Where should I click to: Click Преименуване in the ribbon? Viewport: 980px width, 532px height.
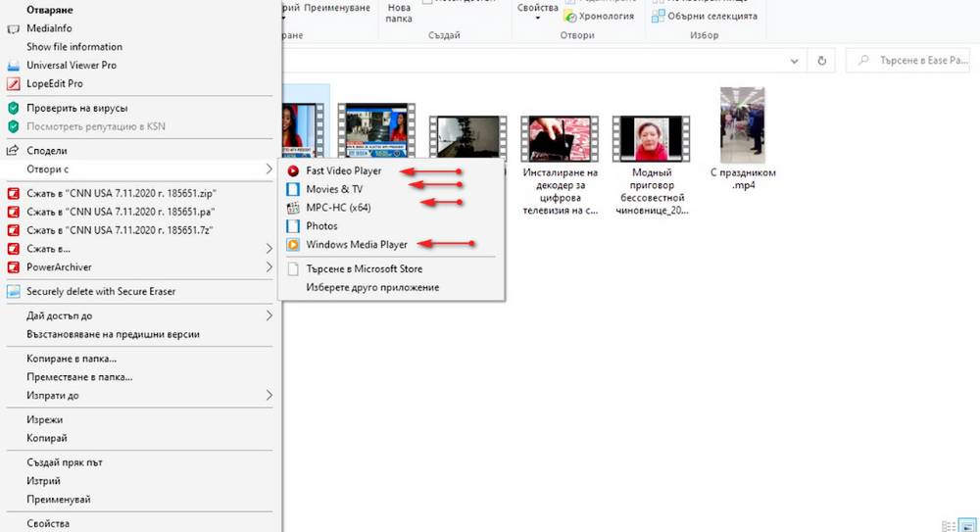coord(337,8)
